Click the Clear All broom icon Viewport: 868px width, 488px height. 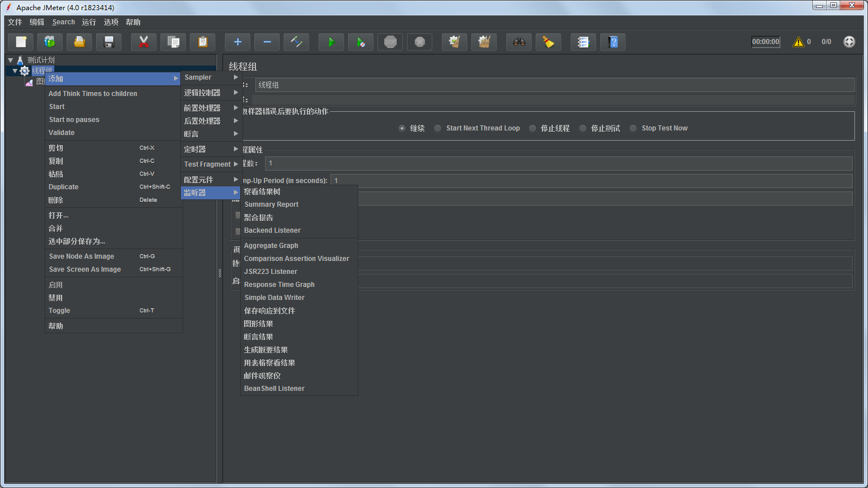(x=484, y=42)
